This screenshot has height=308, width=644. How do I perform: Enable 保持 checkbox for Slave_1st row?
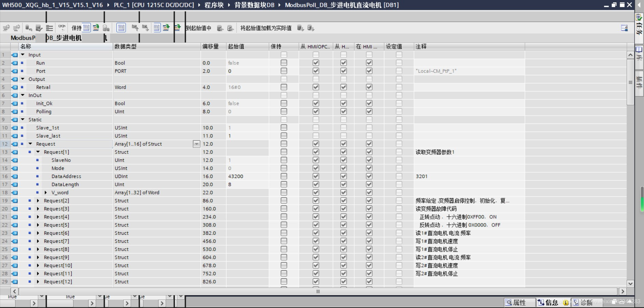pos(284,128)
